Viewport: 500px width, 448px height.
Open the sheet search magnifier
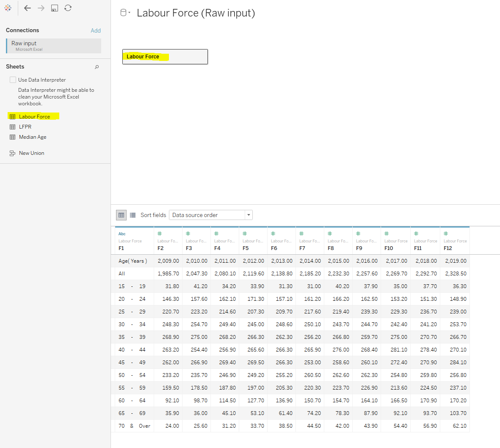(97, 67)
